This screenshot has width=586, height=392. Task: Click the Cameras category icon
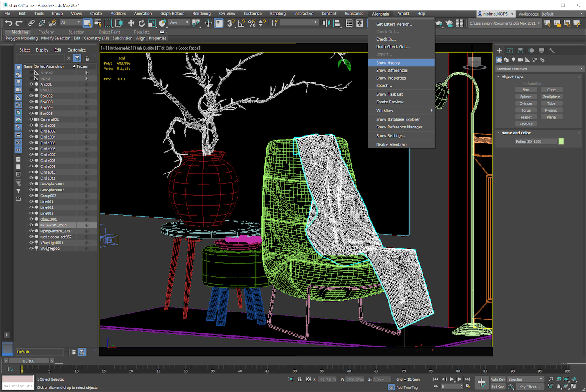click(520, 60)
